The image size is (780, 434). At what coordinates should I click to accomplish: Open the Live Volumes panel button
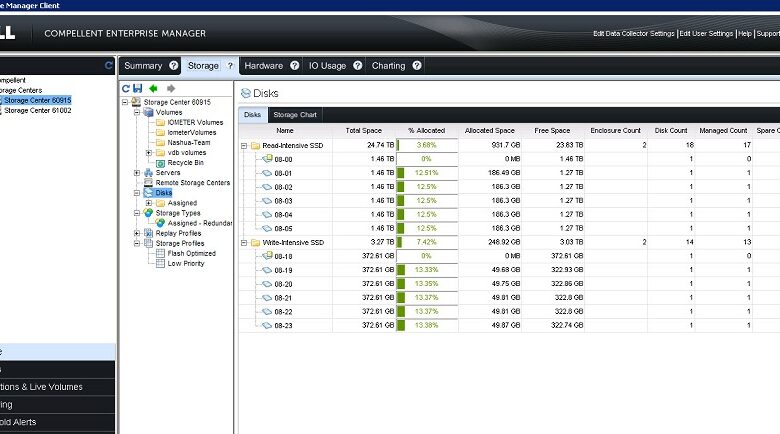(57, 387)
